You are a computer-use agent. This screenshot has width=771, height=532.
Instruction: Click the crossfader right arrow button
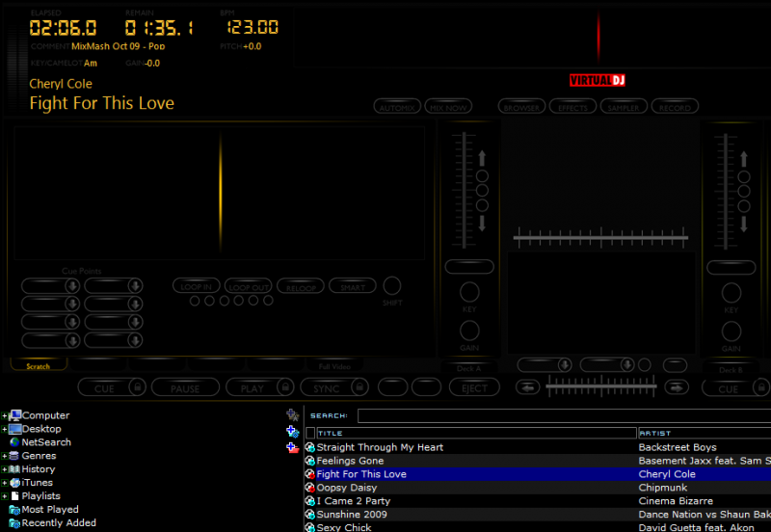[x=677, y=388]
